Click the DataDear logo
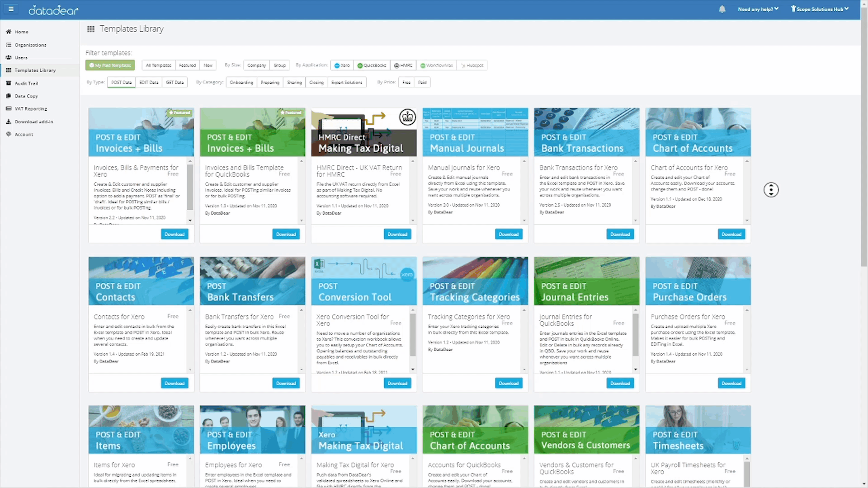The width and height of the screenshot is (868, 488). point(53,10)
